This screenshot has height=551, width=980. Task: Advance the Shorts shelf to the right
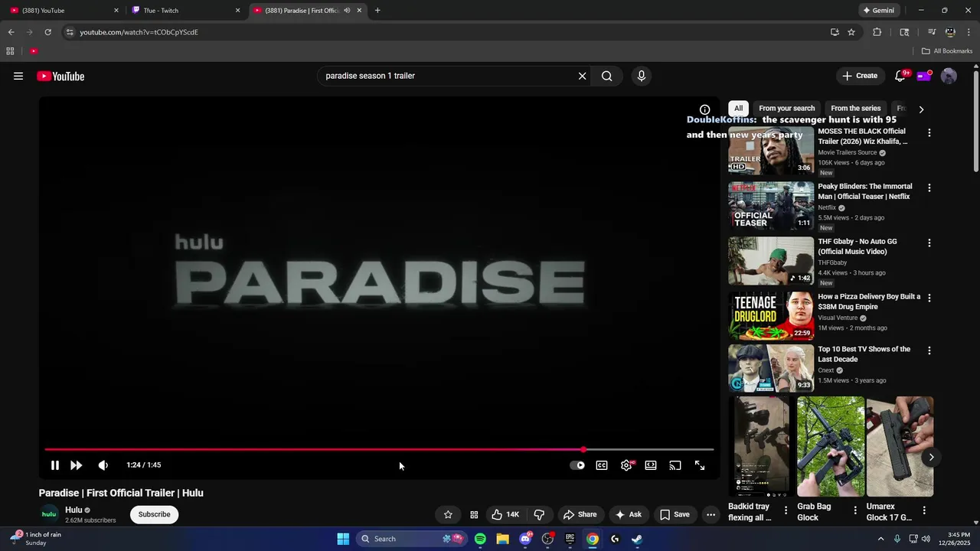pos(931,457)
